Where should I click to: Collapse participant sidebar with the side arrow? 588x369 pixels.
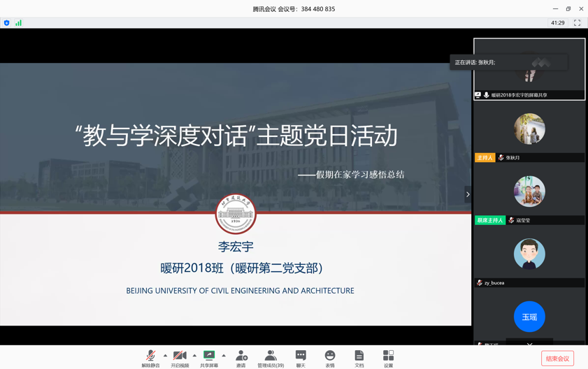[468, 194]
